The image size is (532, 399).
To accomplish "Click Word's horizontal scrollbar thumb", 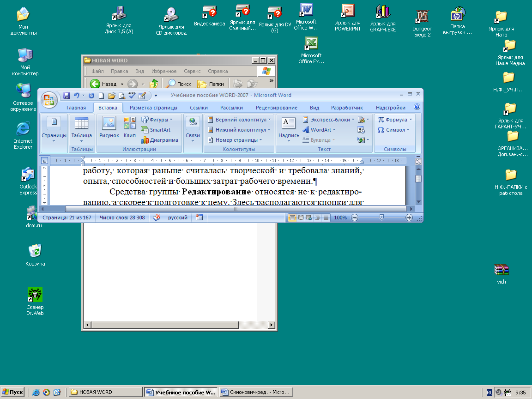I will tap(236, 209).
